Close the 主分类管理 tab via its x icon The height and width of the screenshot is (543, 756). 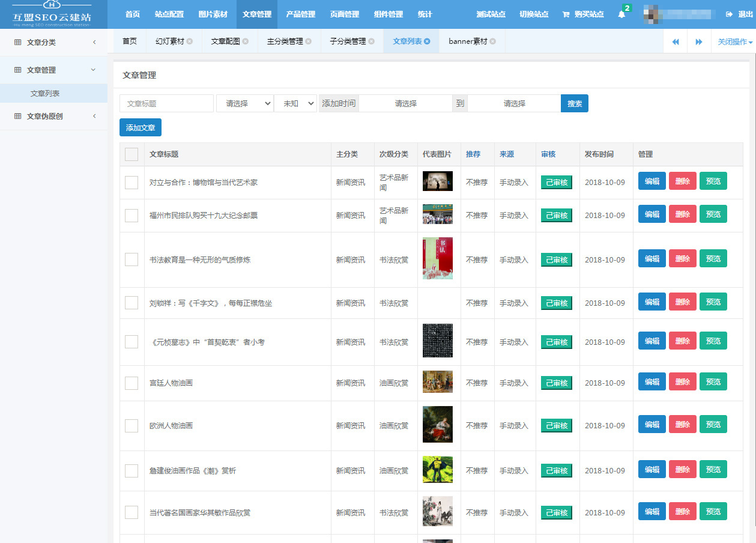click(x=309, y=41)
